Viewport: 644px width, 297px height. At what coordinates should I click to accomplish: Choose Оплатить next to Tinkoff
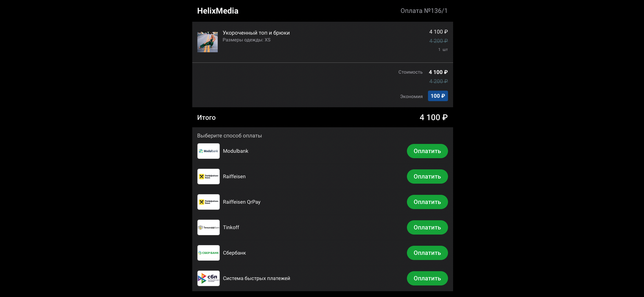tap(427, 227)
